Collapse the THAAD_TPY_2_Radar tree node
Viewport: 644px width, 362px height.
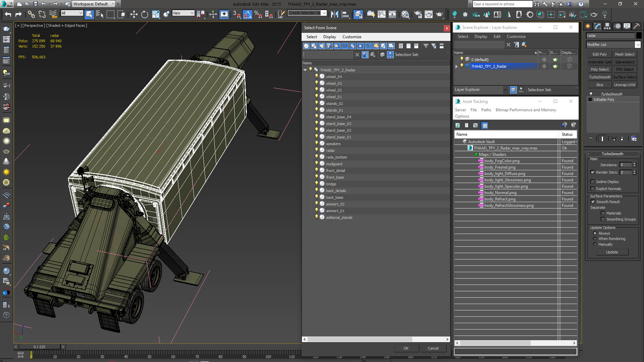pos(305,70)
